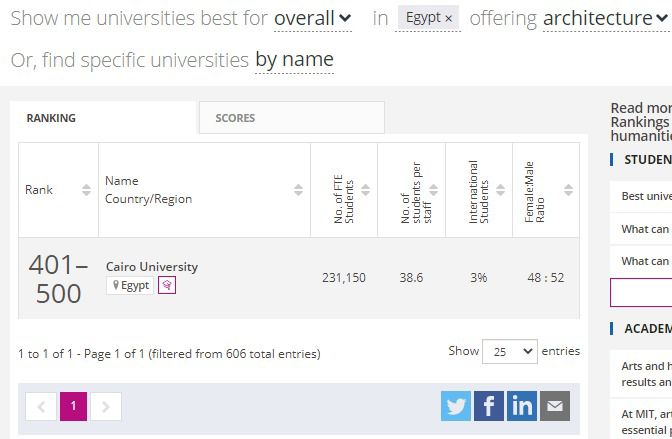Go to page 1 in pagination
Image resolution: width=672 pixels, height=439 pixels.
pyautogui.click(x=73, y=406)
